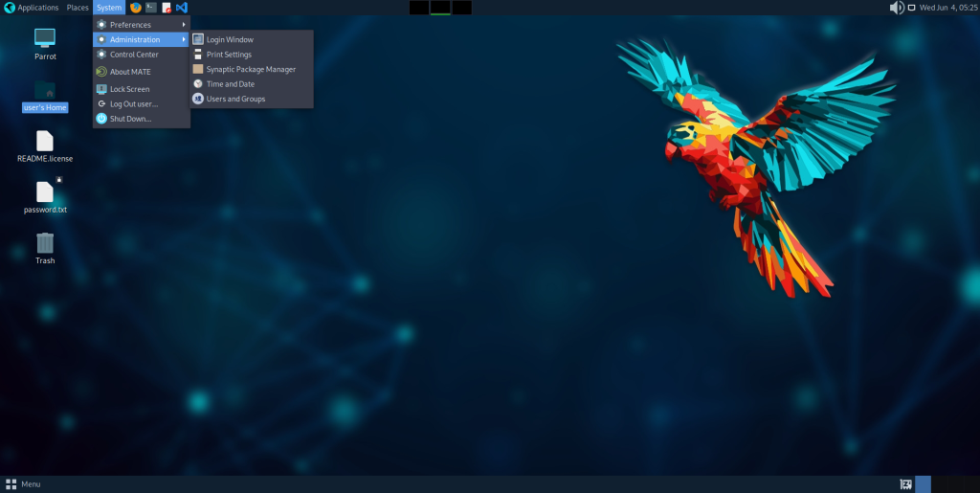This screenshot has width=980, height=493.
Task: Open the Menu button in the bottom panel
Action: click(23, 484)
